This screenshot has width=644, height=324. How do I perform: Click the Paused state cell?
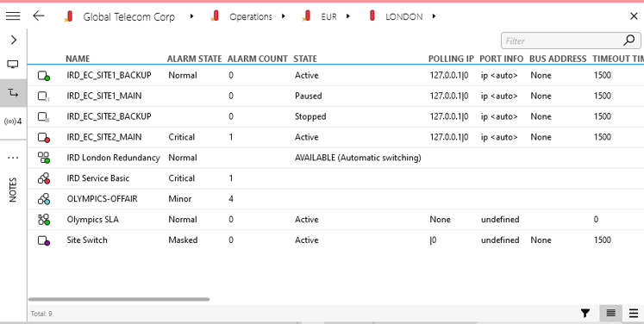[x=308, y=97]
